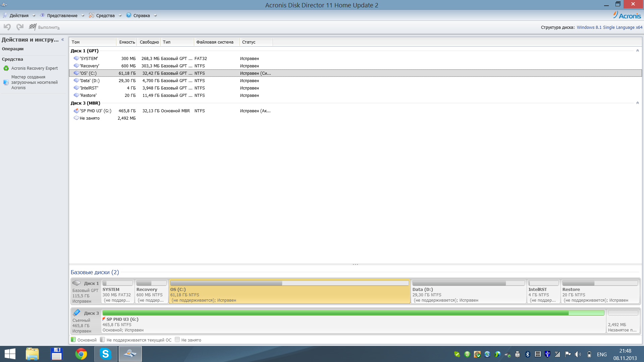This screenshot has height=362, width=644.
Task: Click the dropdown arrow next to Средства
Action: [x=120, y=16]
